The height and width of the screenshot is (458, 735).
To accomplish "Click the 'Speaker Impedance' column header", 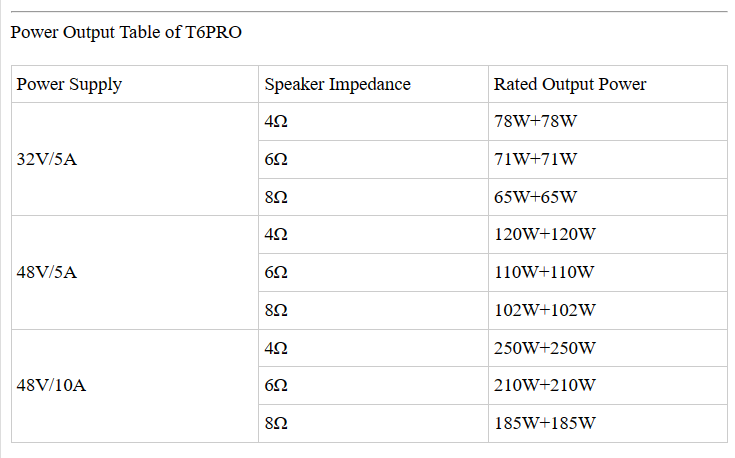I will point(337,84).
